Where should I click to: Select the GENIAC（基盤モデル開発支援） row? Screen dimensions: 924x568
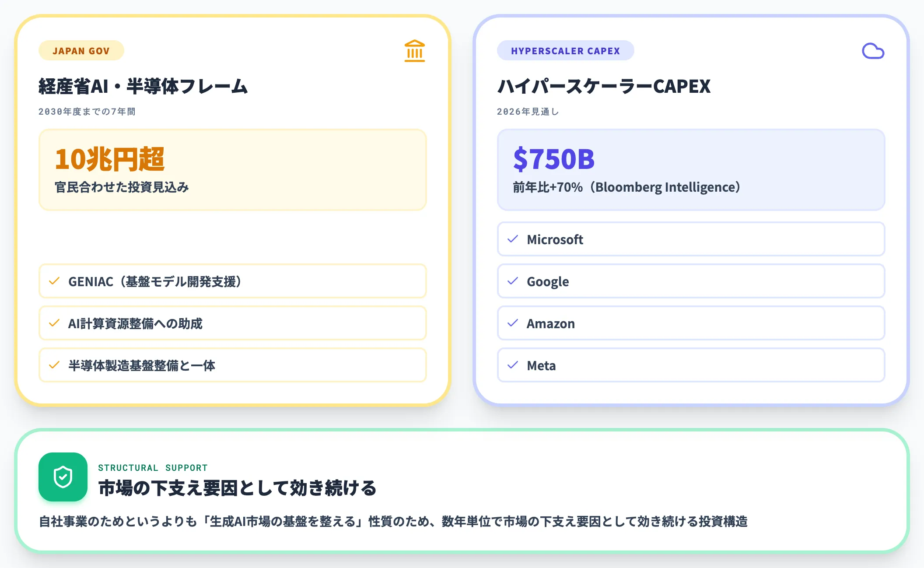(233, 281)
